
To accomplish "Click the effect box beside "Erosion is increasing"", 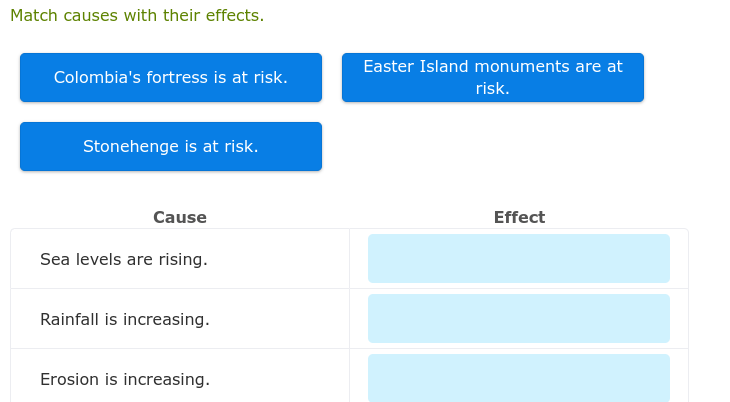I will coord(519,378).
